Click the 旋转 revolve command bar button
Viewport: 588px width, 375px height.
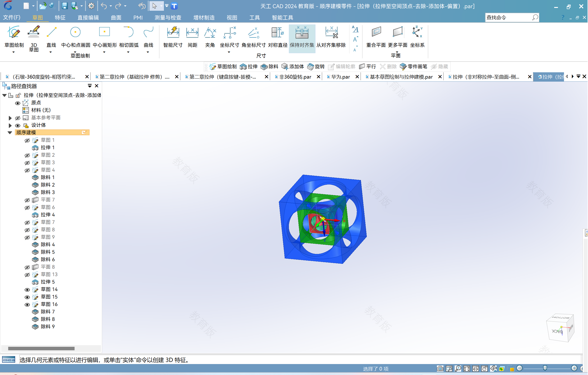click(x=316, y=66)
